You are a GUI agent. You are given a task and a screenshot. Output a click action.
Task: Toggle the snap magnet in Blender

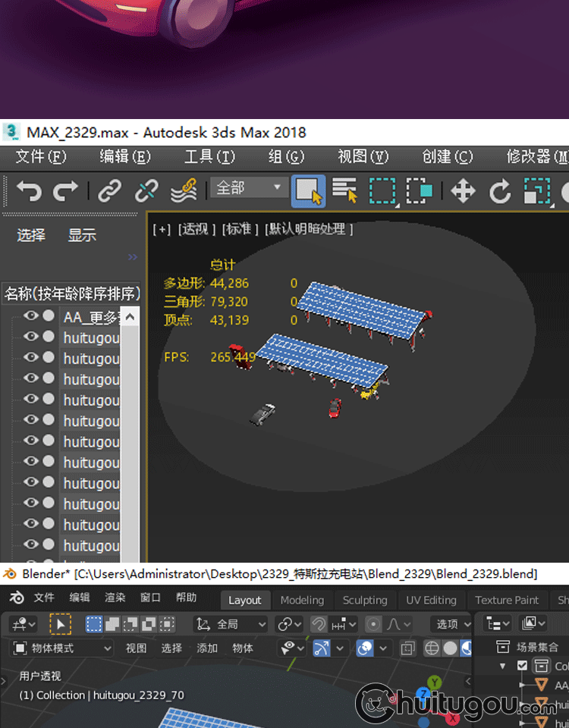click(x=319, y=624)
